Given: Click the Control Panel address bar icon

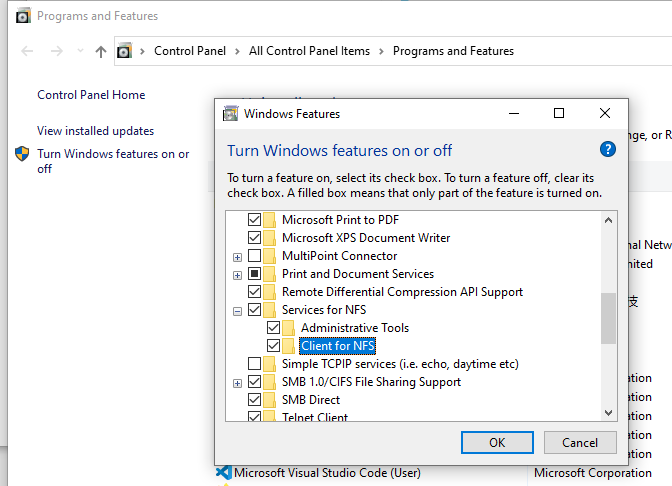Looking at the screenshot, I should (x=124, y=51).
